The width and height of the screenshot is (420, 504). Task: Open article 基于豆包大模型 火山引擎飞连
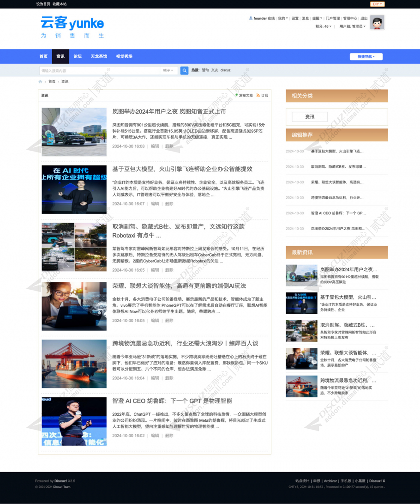coord(182,169)
